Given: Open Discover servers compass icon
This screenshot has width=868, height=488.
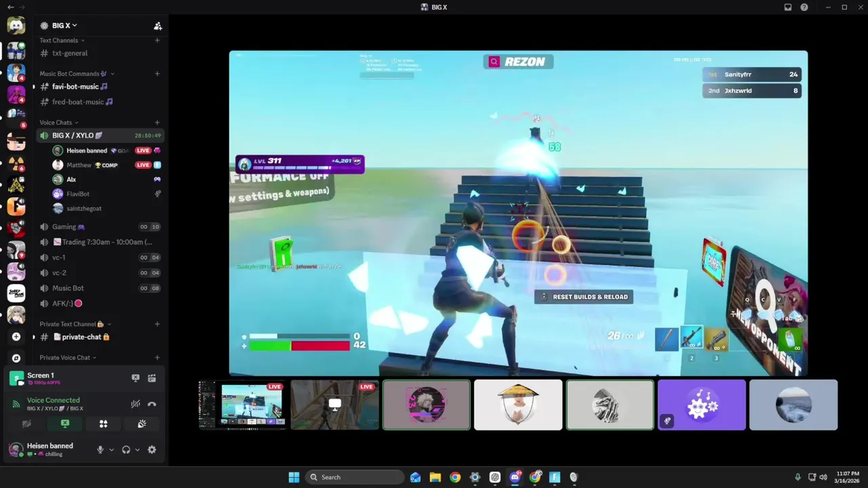Looking at the screenshot, I should point(16,358).
